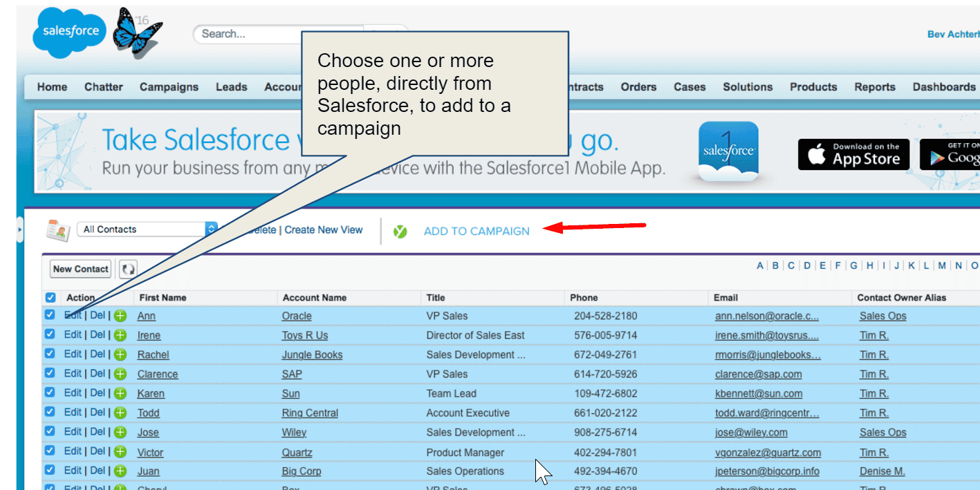Open the Apple App Store download badge
Screen dimensions: 980x490
853,154
